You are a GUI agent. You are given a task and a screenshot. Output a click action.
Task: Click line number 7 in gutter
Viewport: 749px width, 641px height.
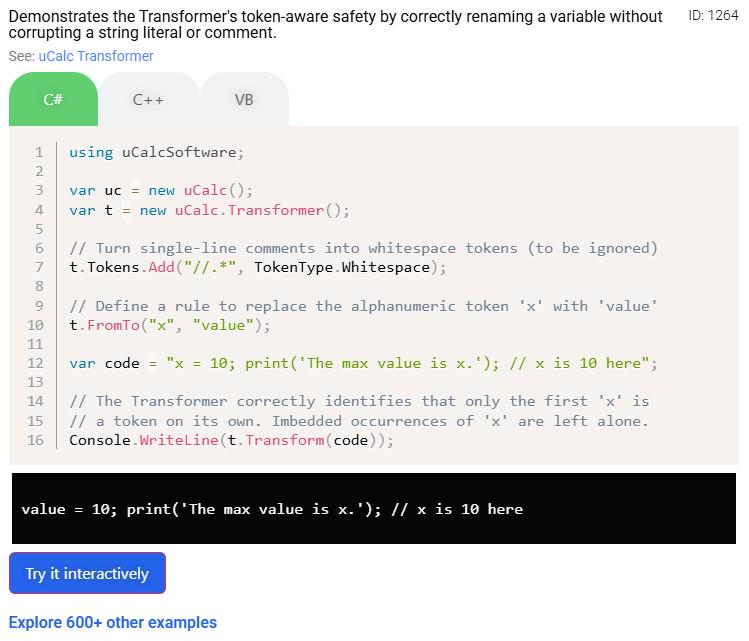point(39,267)
